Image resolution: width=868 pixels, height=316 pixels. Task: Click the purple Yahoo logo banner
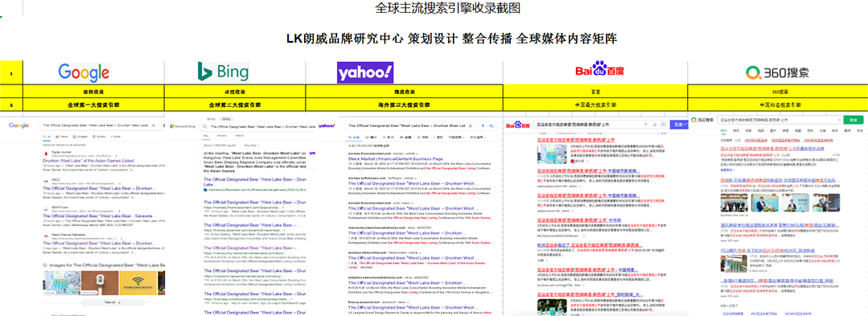click(x=364, y=72)
